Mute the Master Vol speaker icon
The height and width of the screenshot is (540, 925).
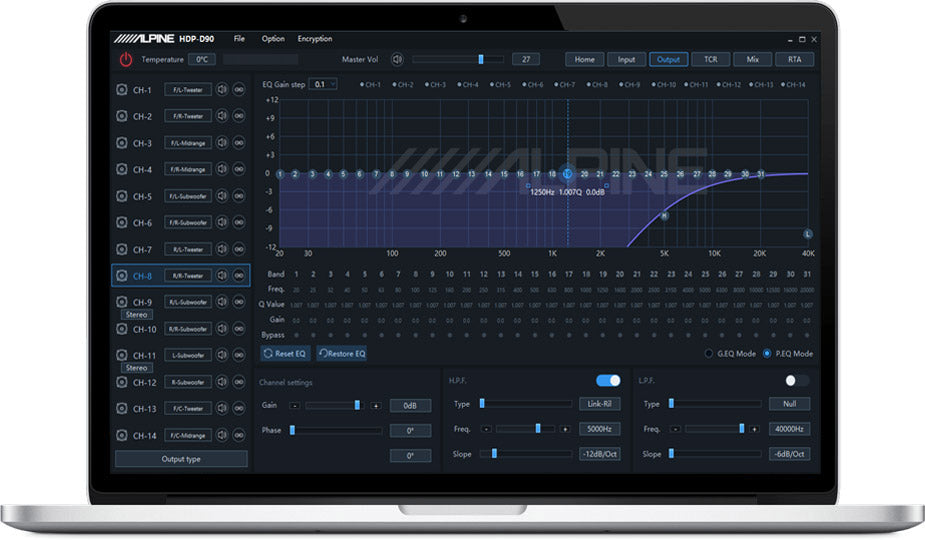point(398,59)
